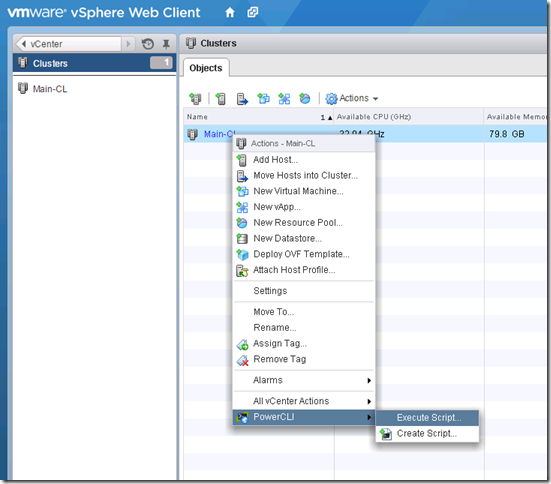Open the navigation history icon
The image size is (551, 484).
click(x=148, y=44)
